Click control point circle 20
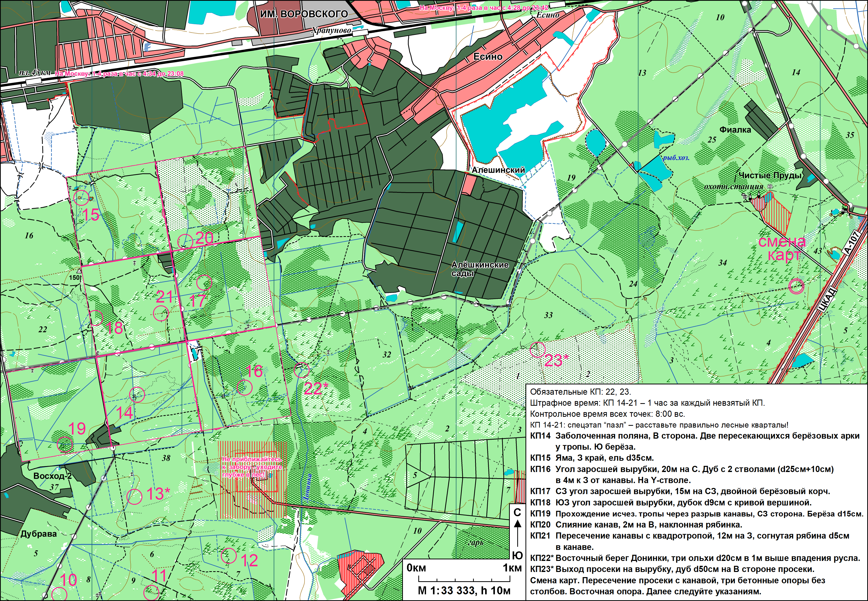 (x=185, y=242)
